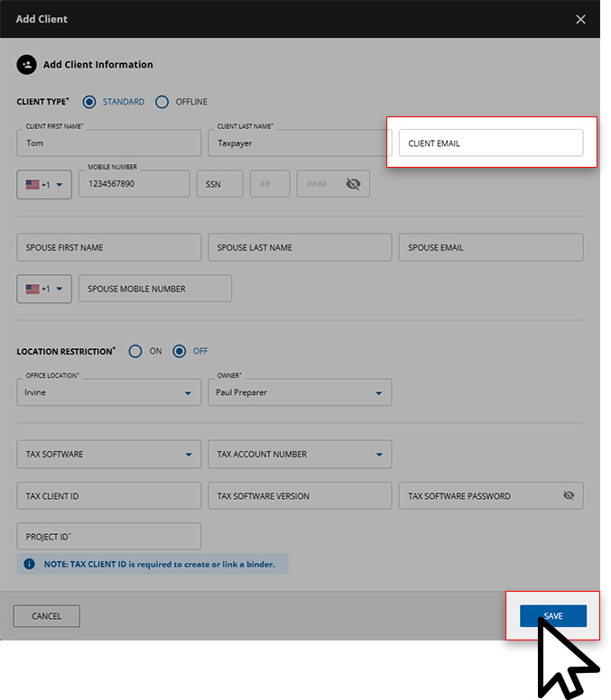Viewport: 611px width, 700px height.
Task: Click the first SSN segment field
Action: point(219,183)
